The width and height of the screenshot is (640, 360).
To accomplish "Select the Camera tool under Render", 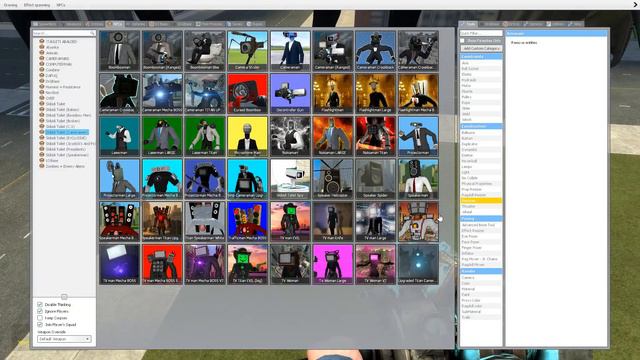I will [x=481, y=278].
